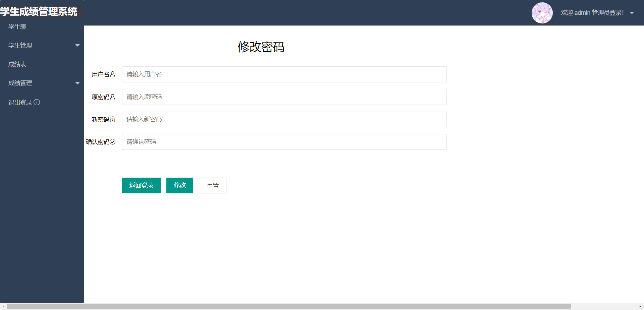Click the check-circle icon next to 确认密码

coord(113,142)
